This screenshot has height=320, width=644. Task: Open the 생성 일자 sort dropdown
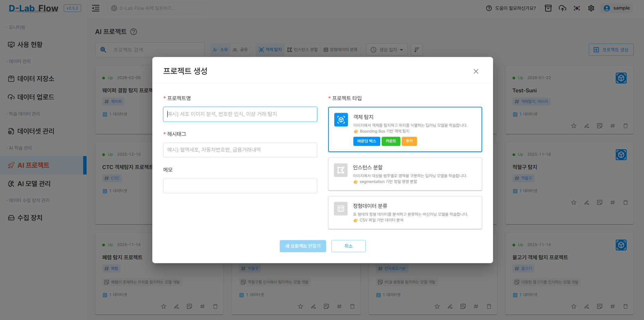click(387, 50)
